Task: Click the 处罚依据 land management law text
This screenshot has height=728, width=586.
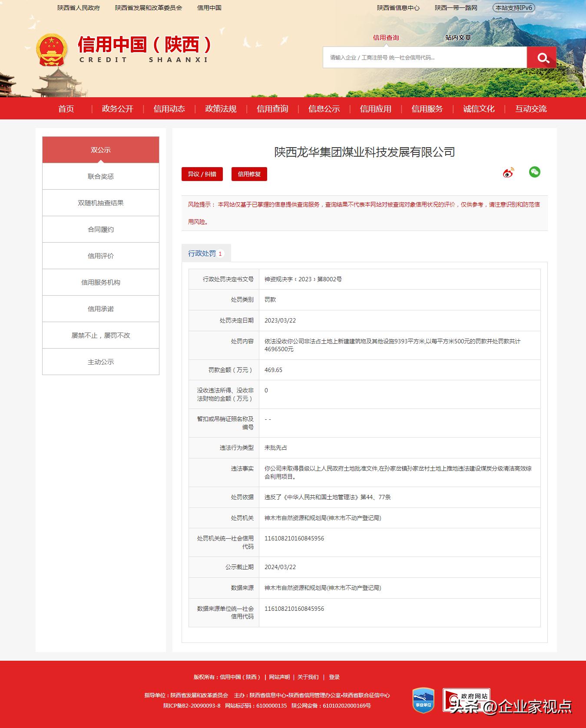Action: 328,497
